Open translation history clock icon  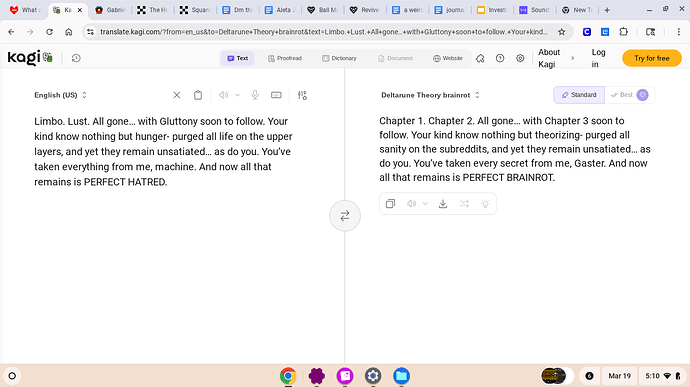76,58
